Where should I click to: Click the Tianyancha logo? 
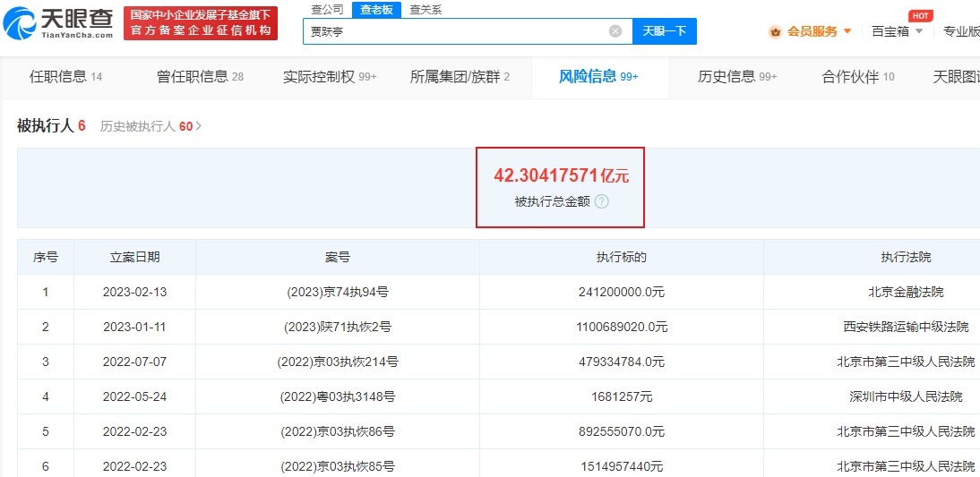(59, 23)
